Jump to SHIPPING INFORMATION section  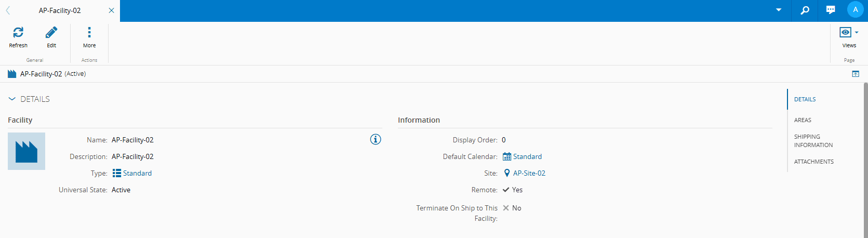pyautogui.click(x=813, y=141)
